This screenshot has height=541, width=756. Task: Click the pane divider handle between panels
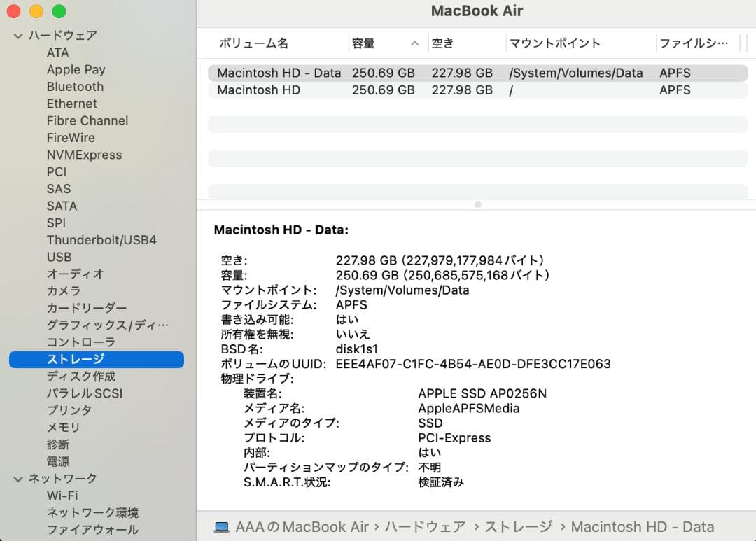coord(477,204)
